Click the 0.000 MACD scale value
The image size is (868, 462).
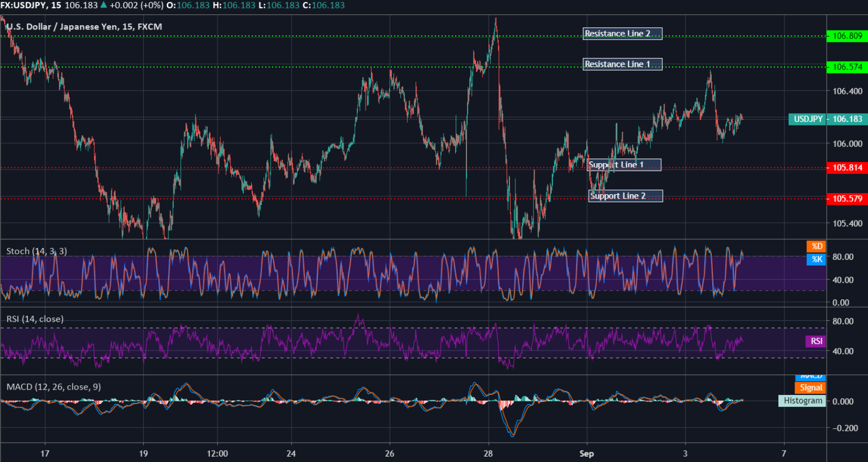(843, 401)
